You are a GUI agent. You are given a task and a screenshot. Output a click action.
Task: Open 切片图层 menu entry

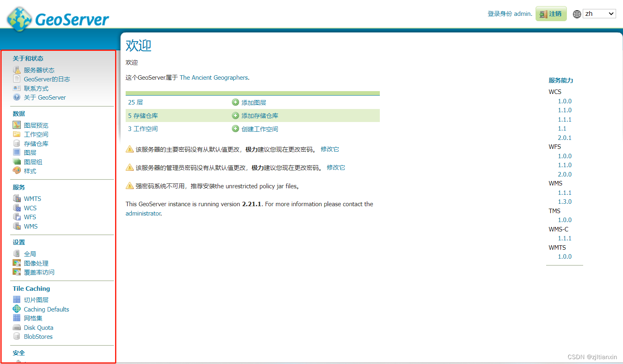[x=36, y=300]
